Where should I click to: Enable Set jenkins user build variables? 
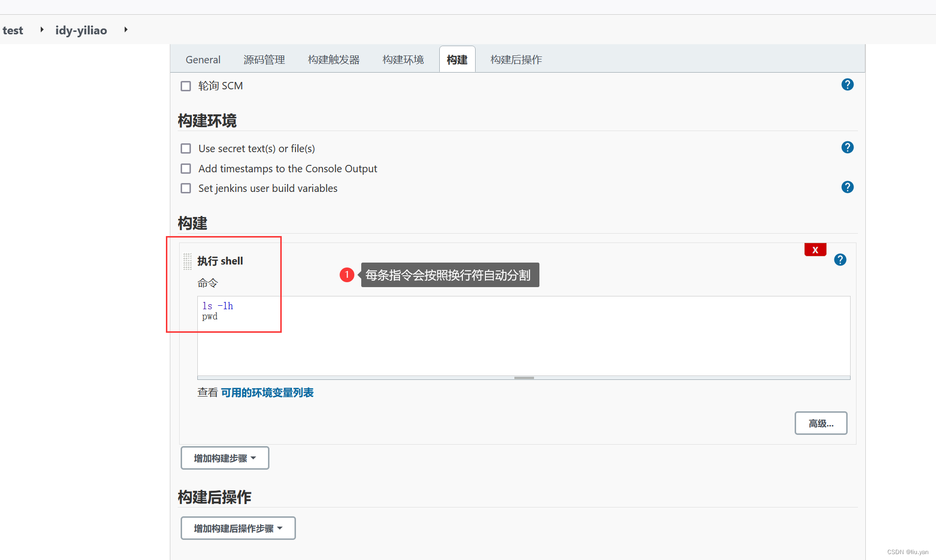click(186, 188)
